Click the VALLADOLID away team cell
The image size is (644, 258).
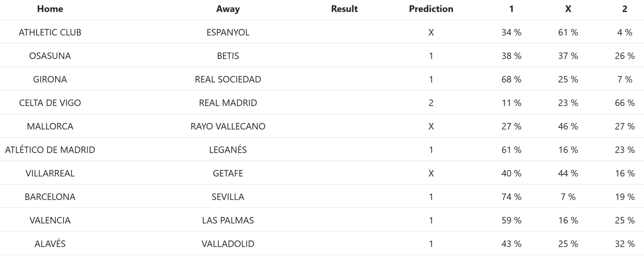click(x=228, y=244)
